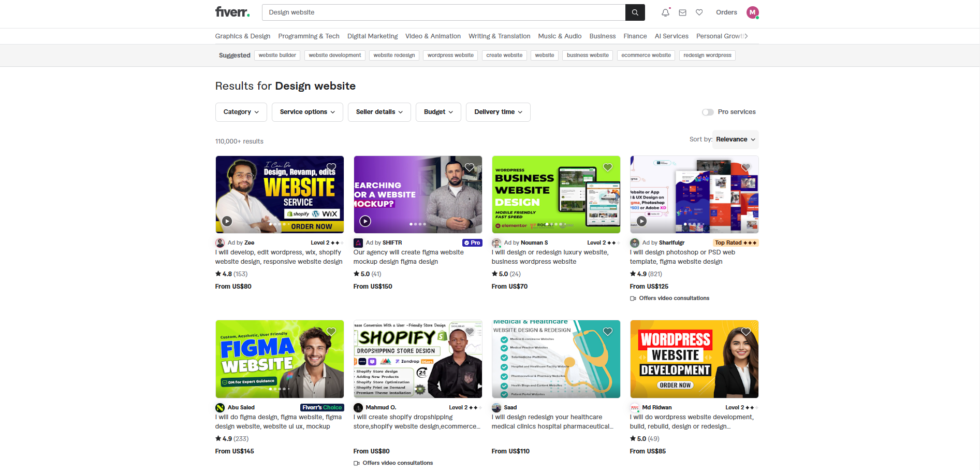Select the ecommerce website suggestion
Image resolution: width=980 pixels, height=470 pixels.
click(x=646, y=55)
